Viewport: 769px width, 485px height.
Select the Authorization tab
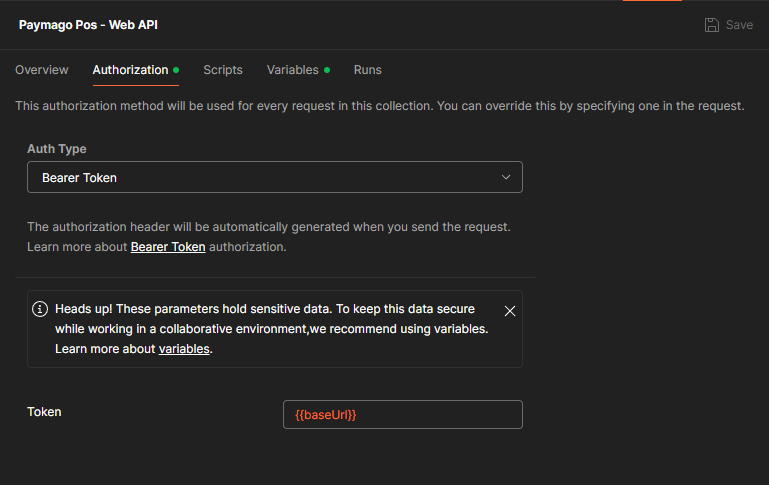point(130,70)
